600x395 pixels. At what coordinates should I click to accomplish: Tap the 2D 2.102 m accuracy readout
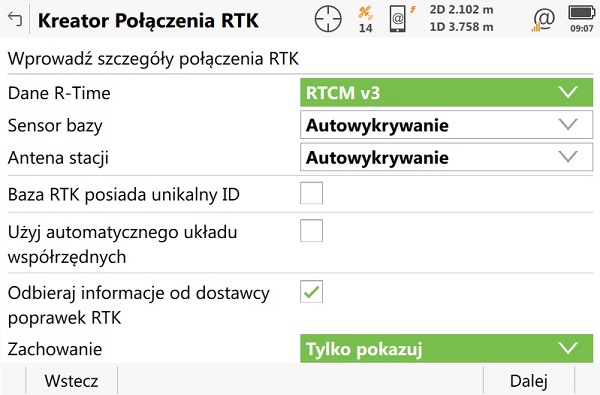(x=461, y=10)
